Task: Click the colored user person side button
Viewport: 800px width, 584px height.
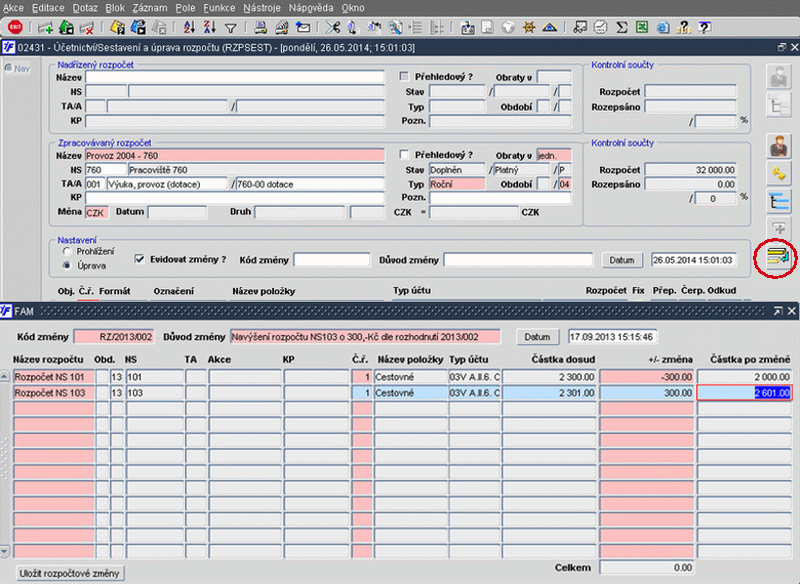Action: pyautogui.click(x=779, y=146)
